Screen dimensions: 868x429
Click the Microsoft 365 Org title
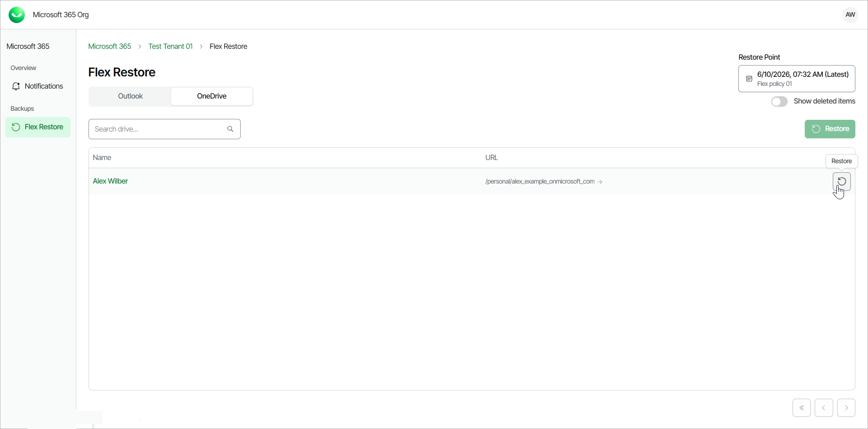coord(61,15)
